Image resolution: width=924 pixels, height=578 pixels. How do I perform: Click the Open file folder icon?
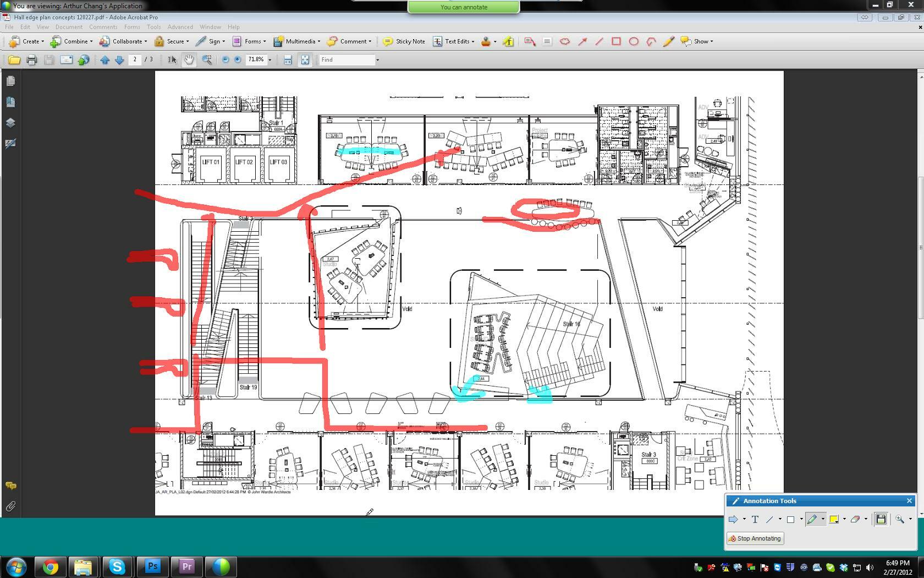click(14, 59)
